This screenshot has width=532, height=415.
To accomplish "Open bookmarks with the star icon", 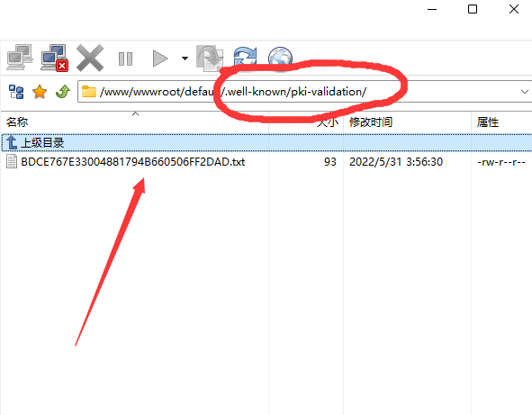I will (40, 92).
